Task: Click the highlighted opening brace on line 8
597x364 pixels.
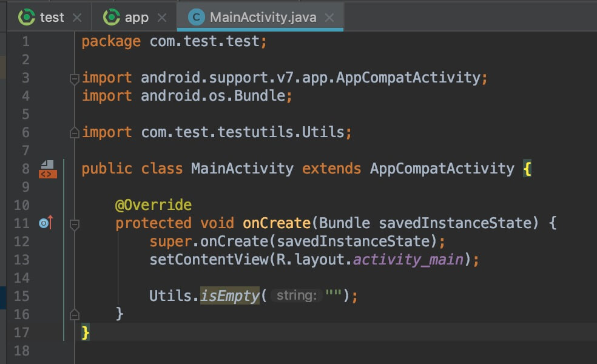Action: 527,169
